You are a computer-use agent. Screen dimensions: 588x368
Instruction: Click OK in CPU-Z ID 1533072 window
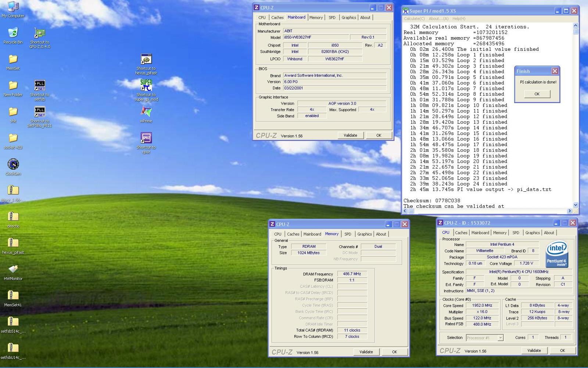point(562,350)
